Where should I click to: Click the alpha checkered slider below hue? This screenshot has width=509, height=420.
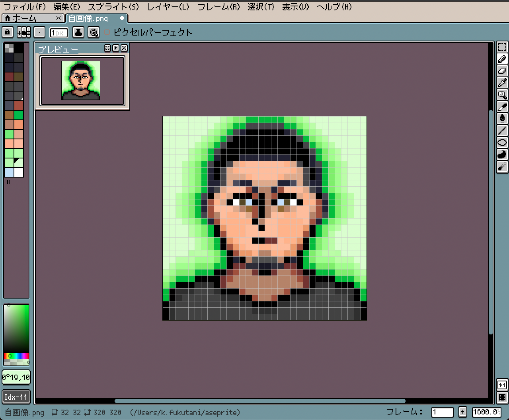point(16,362)
